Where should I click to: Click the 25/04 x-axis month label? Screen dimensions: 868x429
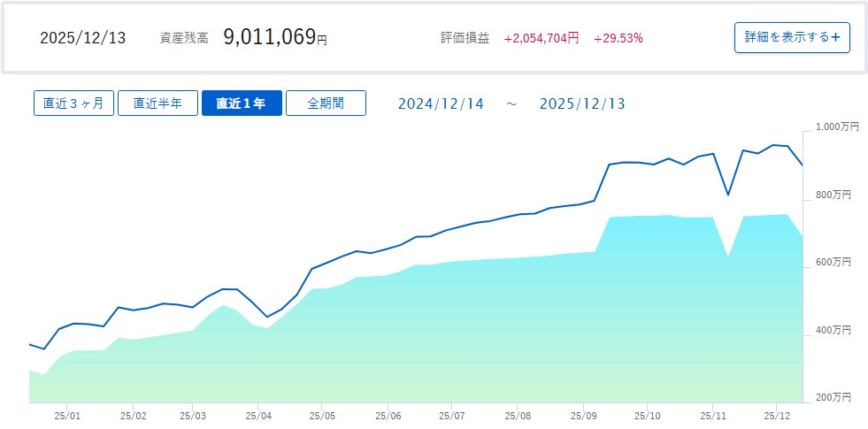point(257,414)
